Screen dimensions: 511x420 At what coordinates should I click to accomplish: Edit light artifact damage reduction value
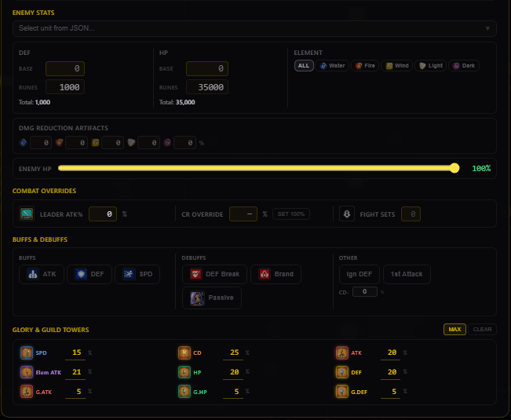pyautogui.click(x=148, y=142)
